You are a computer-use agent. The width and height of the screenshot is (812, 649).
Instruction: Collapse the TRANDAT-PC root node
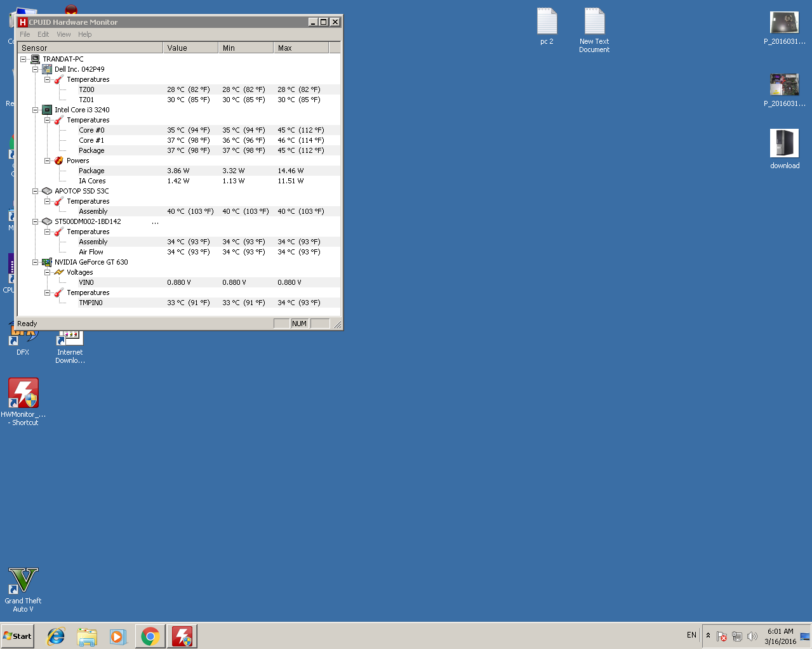point(23,59)
